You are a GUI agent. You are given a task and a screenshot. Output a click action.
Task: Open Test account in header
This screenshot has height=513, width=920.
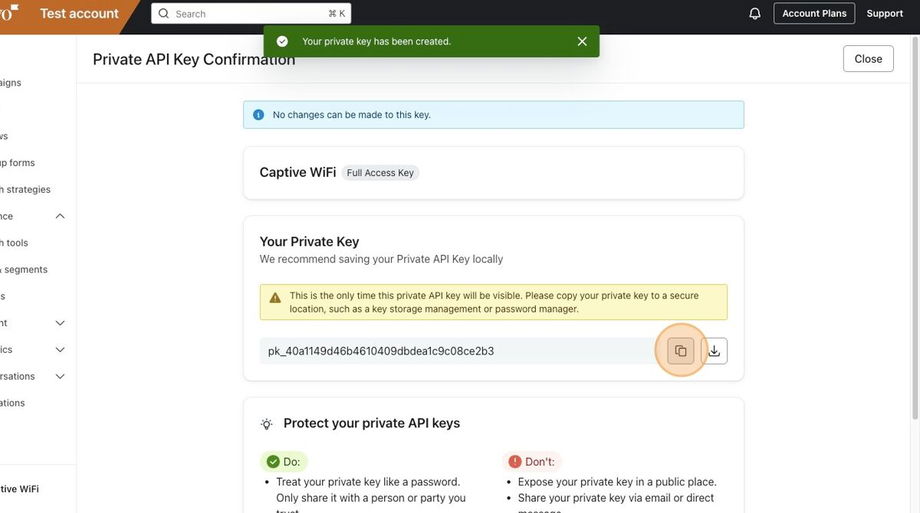(79, 14)
